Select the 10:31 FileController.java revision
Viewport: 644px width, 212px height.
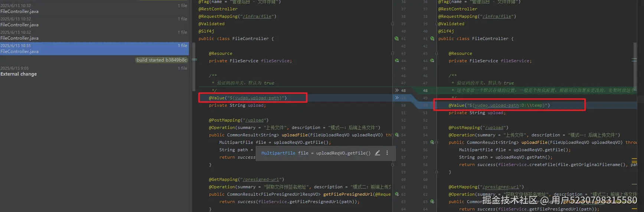click(x=94, y=49)
